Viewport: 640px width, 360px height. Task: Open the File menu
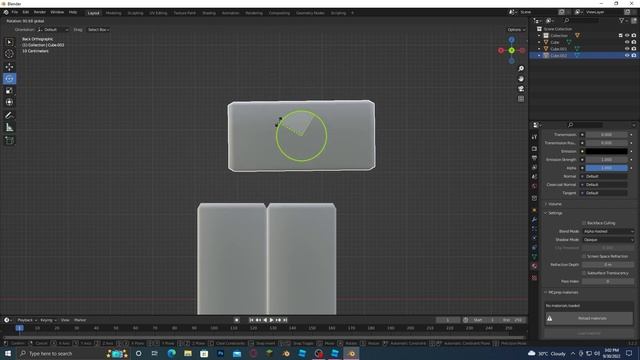click(x=15, y=13)
